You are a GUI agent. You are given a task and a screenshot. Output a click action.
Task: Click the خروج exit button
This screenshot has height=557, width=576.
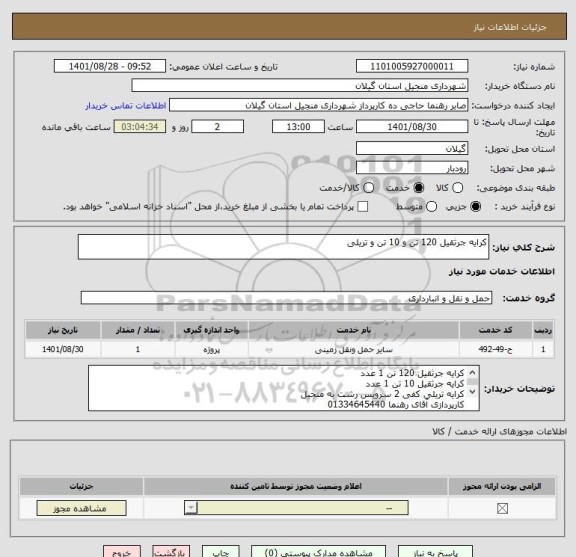pos(122,552)
